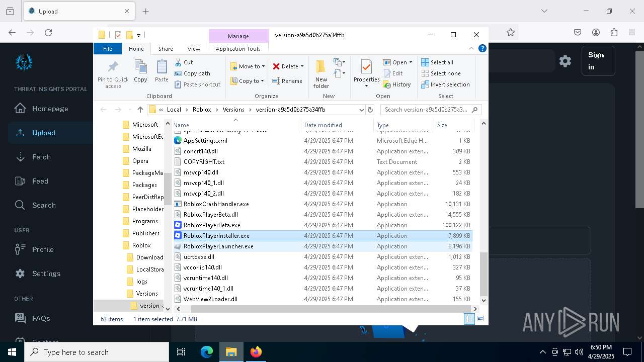Switch to Application Tools tab
The image size is (644, 362).
[238, 49]
